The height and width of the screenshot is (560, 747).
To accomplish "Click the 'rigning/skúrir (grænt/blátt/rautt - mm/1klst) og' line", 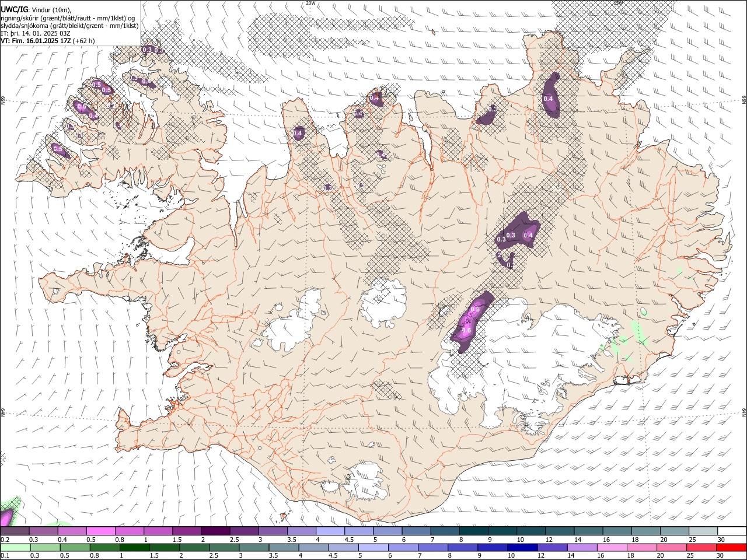I will click(68, 18).
